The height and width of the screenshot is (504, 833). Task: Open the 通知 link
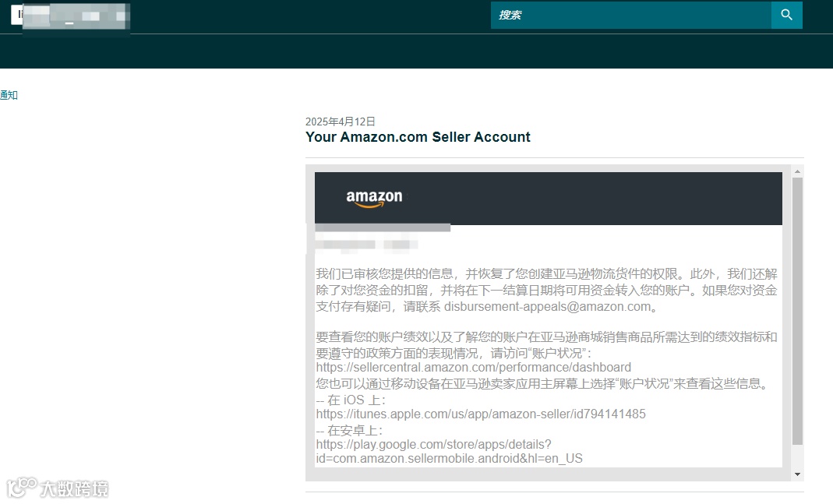tap(9, 95)
